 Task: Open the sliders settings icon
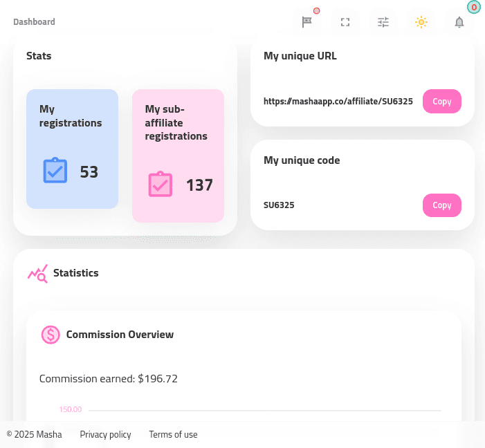click(383, 22)
